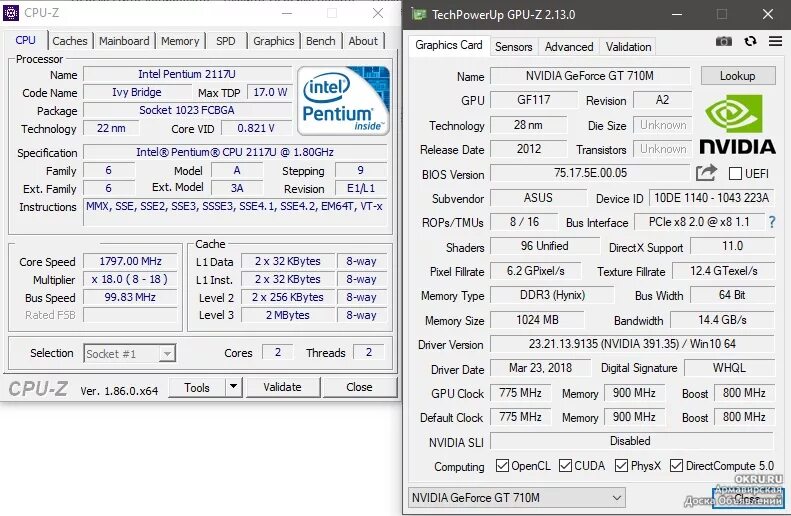Click the Driver Date value Mar 23, 2018
The height and width of the screenshot is (516, 791).
tap(540, 368)
